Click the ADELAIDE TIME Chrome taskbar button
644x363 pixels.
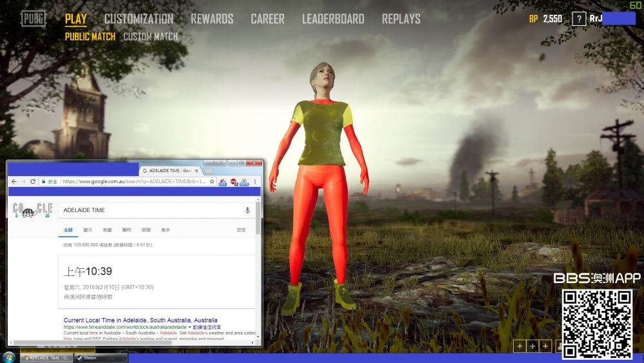point(46,358)
